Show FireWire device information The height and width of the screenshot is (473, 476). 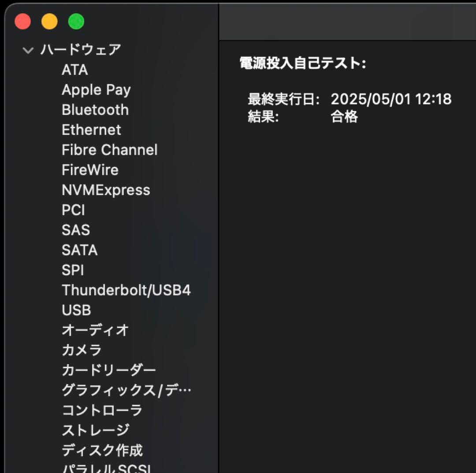pos(89,170)
